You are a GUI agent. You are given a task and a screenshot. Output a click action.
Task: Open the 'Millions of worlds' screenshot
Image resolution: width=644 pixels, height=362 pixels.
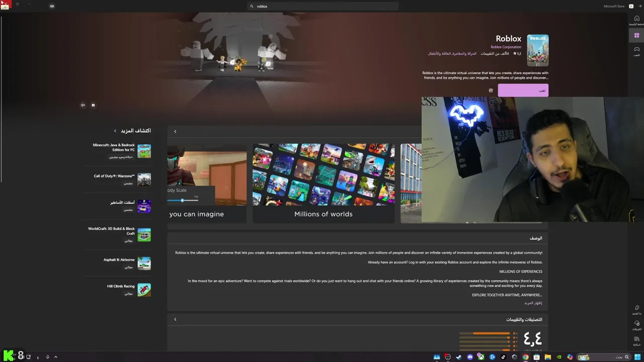[324, 183]
